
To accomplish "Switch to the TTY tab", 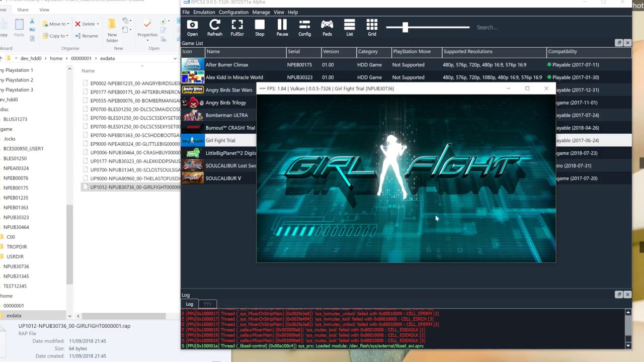I will 207,304.
